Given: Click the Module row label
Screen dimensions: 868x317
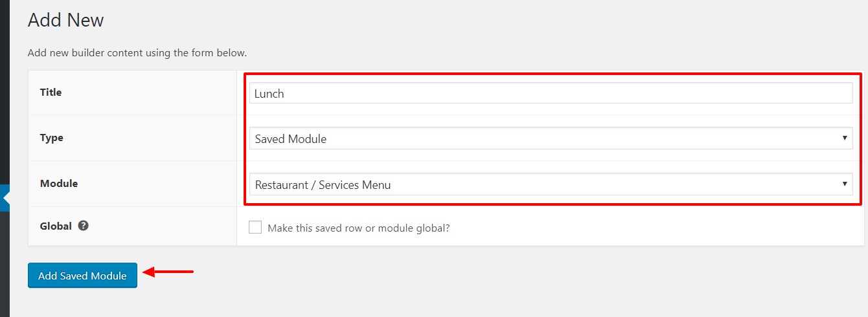Looking at the screenshot, I should (x=59, y=184).
